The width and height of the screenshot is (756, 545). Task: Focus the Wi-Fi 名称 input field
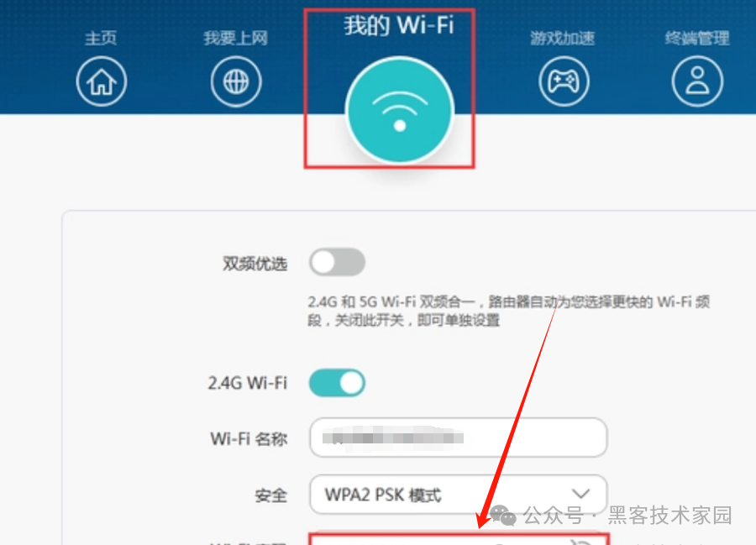(x=458, y=438)
